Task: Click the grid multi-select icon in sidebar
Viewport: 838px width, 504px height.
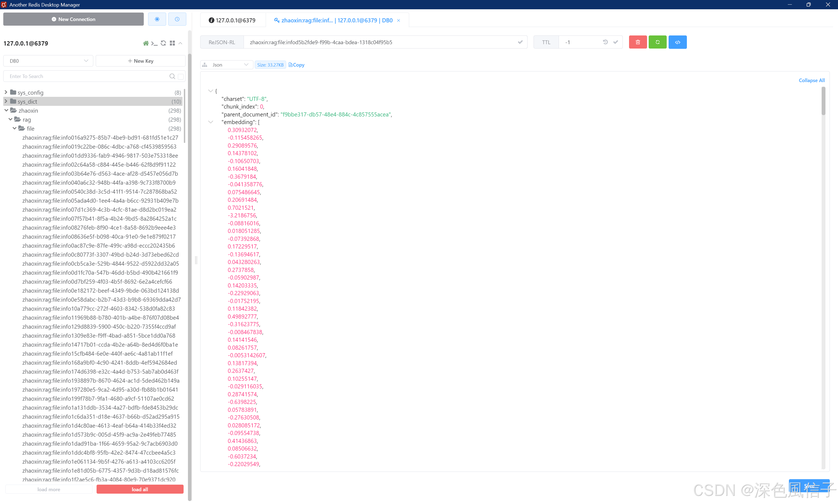Action: (172, 43)
